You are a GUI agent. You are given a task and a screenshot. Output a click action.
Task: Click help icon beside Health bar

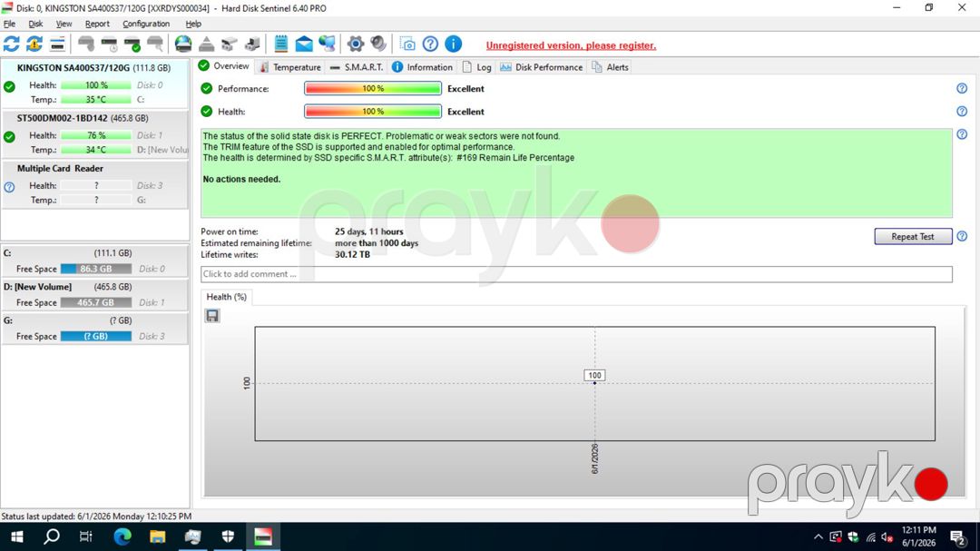[962, 112]
